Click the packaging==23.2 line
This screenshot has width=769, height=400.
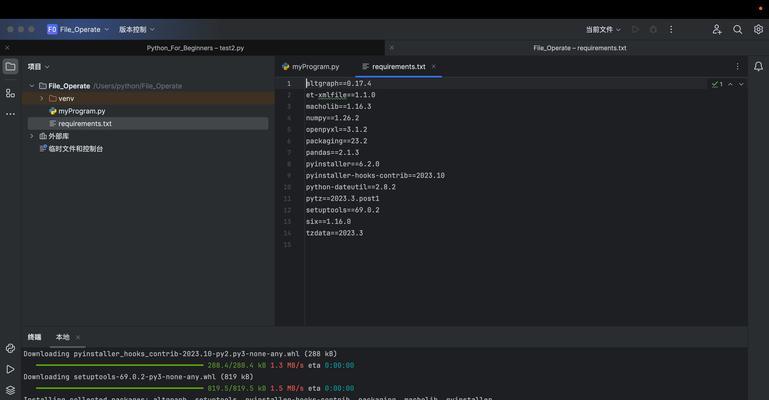(x=336, y=141)
